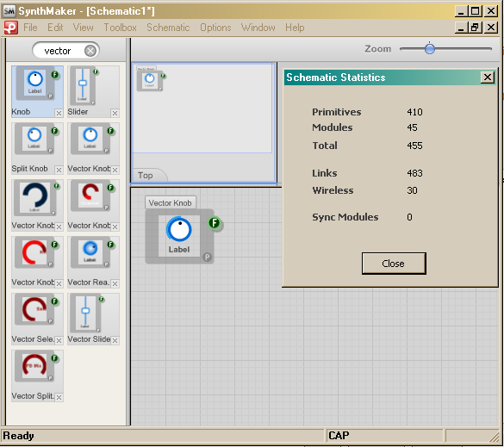The image size is (504, 447).
Task: Minimize the inner schematic window
Action: tap(461, 28)
